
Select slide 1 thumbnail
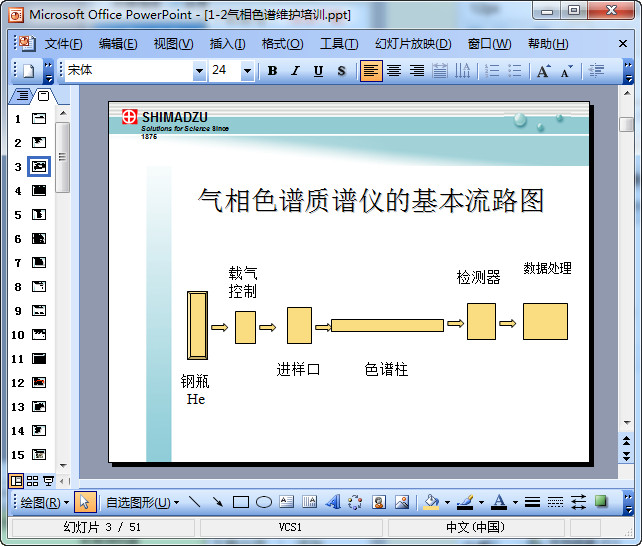click(39, 119)
